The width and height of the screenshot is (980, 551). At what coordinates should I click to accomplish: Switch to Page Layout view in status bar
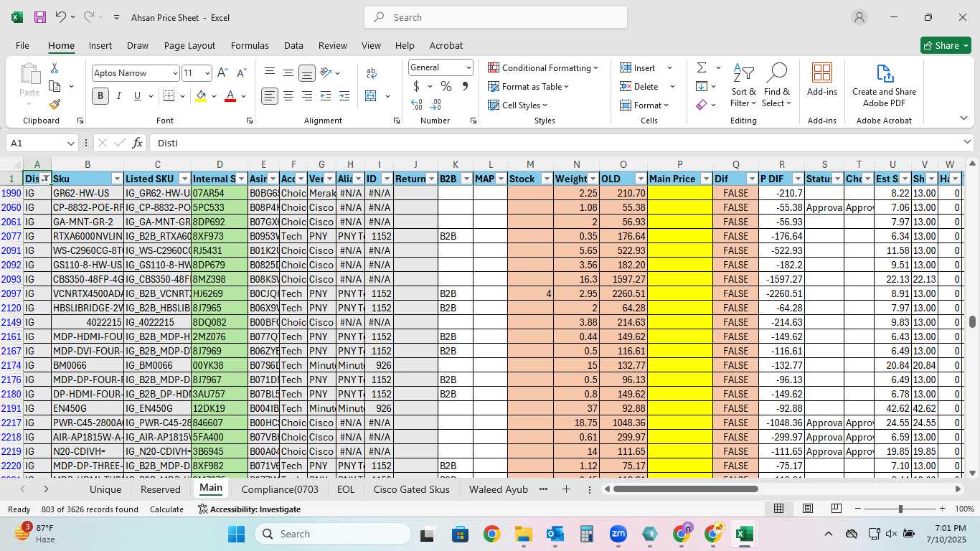808,509
